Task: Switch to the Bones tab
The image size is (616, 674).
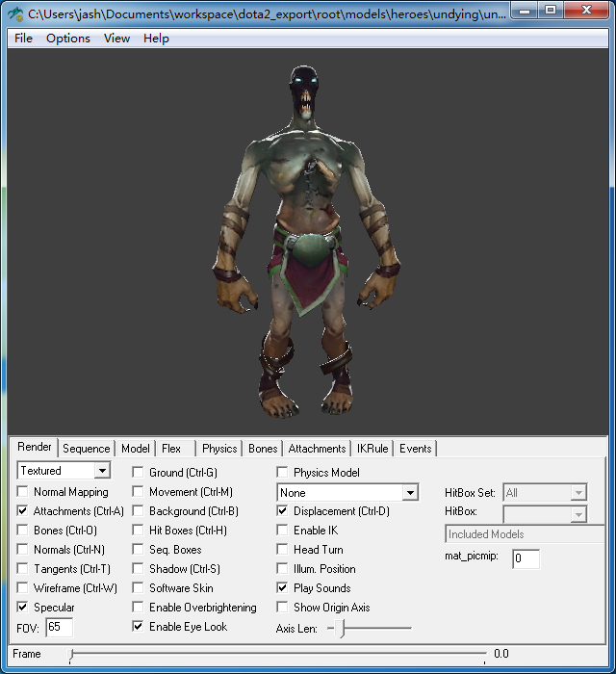Action: (x=263, y=449)
